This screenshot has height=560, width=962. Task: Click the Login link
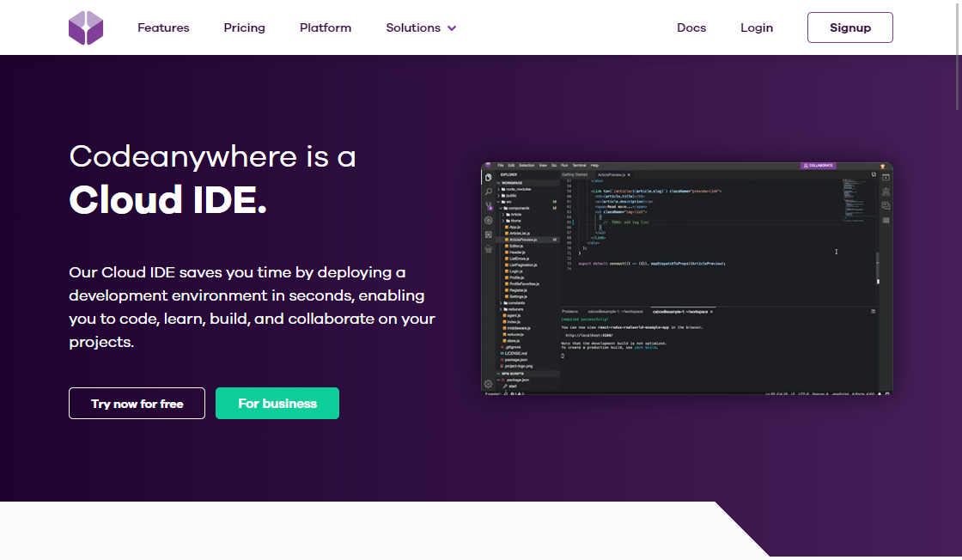tap(757, 27)
